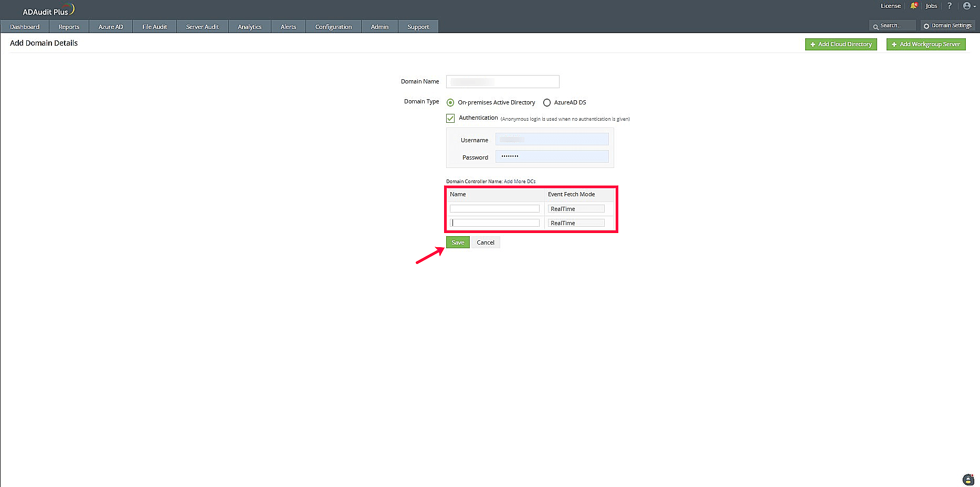Screen dimensions: 980x487
Task: Open the penguin assistant icon at bottom right
Action: 967,479
